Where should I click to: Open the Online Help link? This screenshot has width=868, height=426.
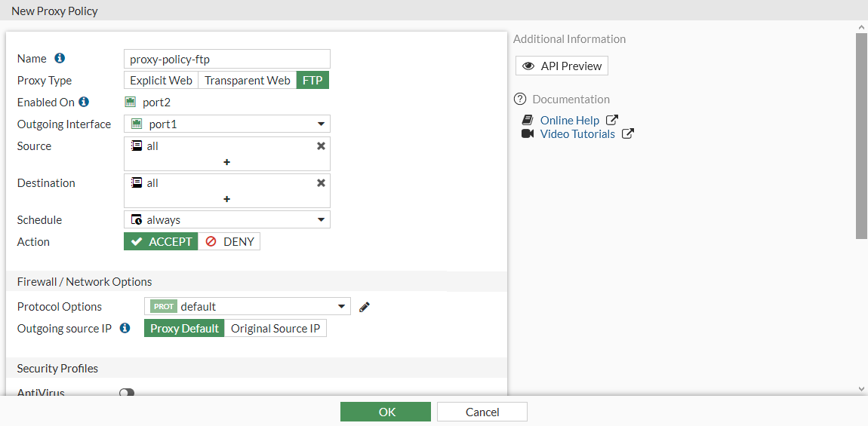(x=570, y=120)
